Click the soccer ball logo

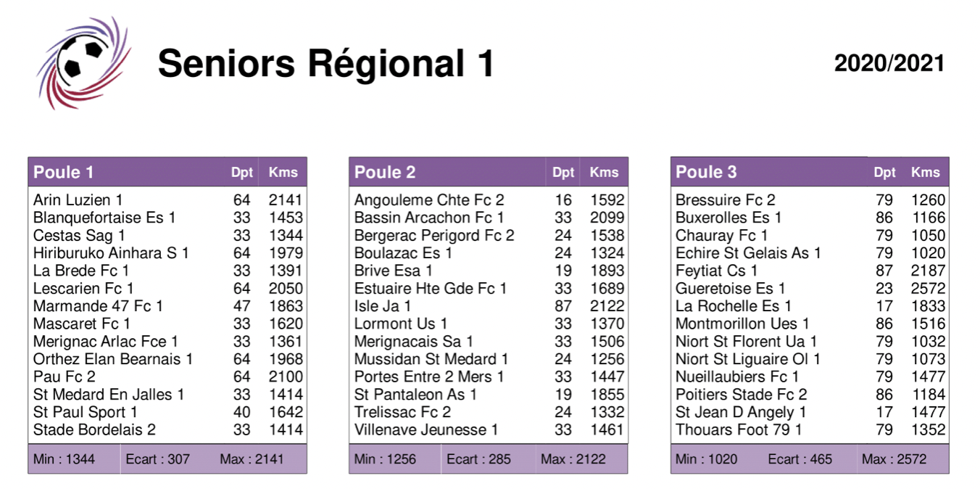pos(82,62)
